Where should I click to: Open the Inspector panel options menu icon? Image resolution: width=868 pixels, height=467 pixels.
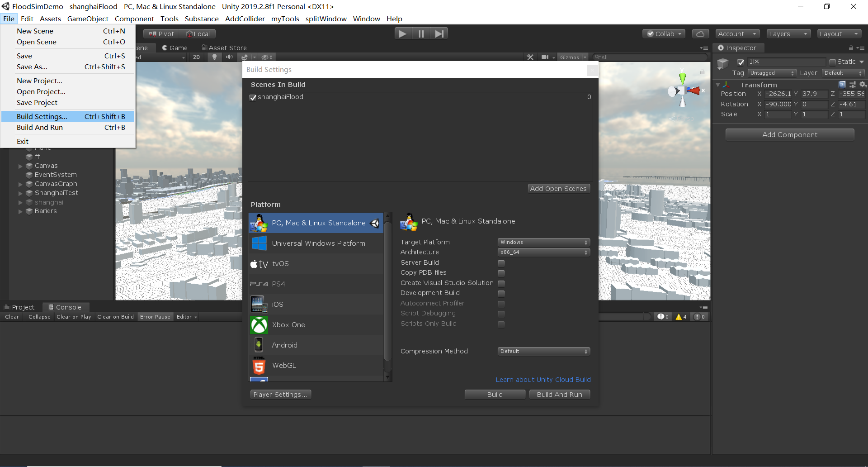tap(860, 48)
